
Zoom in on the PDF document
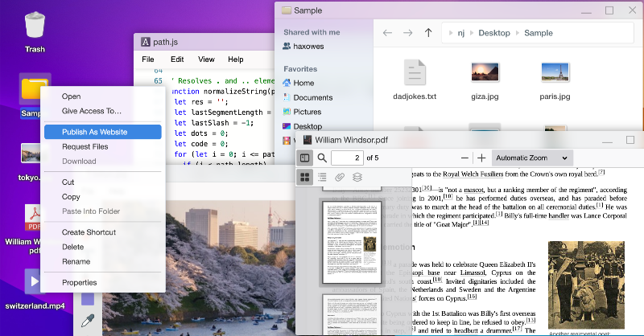pyautogui.click(x=481, y=158)
